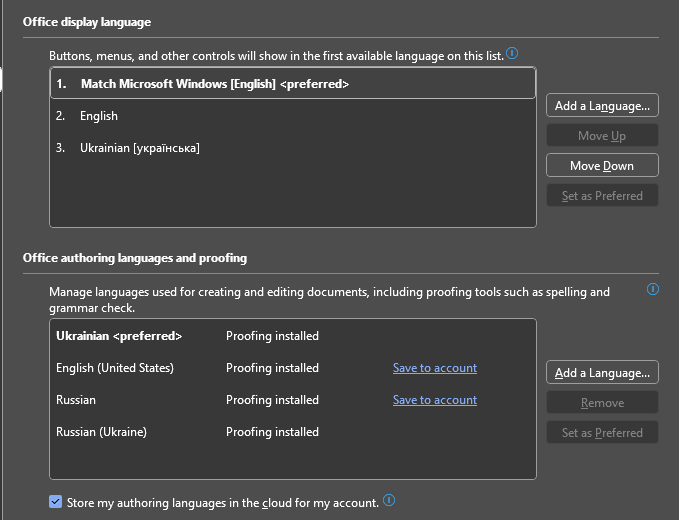This screenshot has width=679, height=520.
Task: Click Set as Preferred for authoring language
Action: (x=602, y=433)
